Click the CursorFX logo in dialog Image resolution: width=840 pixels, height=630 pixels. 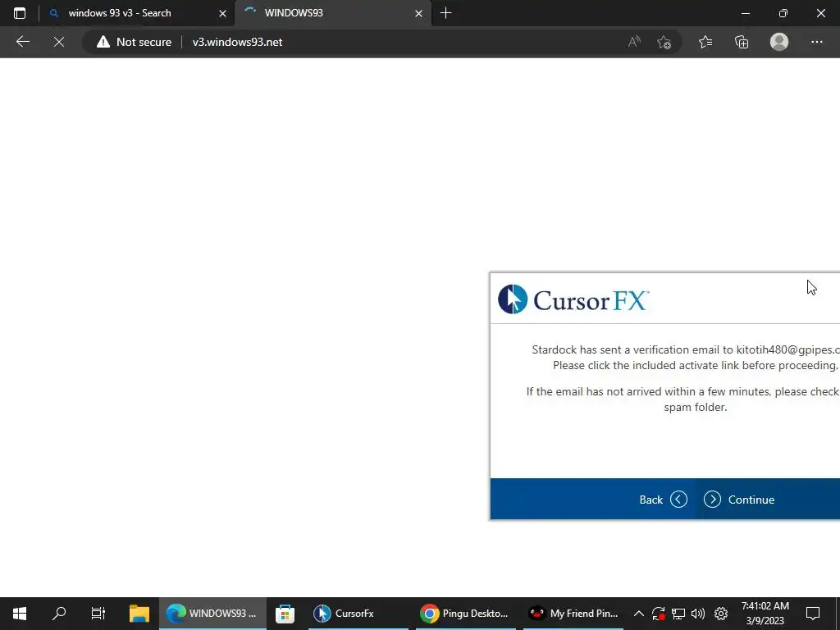point(573,299)
